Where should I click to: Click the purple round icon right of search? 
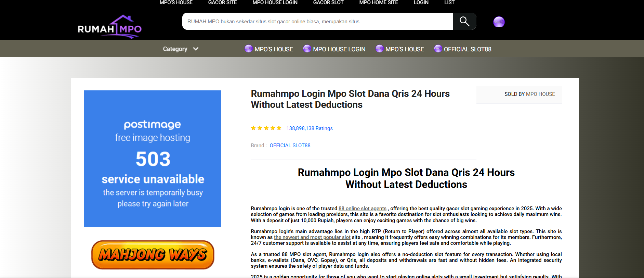click(x=499, y=22)
